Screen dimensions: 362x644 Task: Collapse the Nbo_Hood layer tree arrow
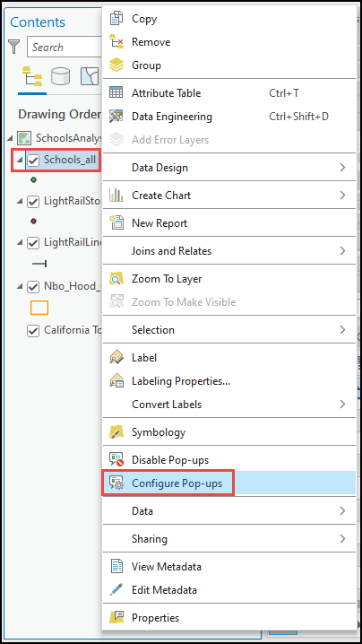point(20,286)
